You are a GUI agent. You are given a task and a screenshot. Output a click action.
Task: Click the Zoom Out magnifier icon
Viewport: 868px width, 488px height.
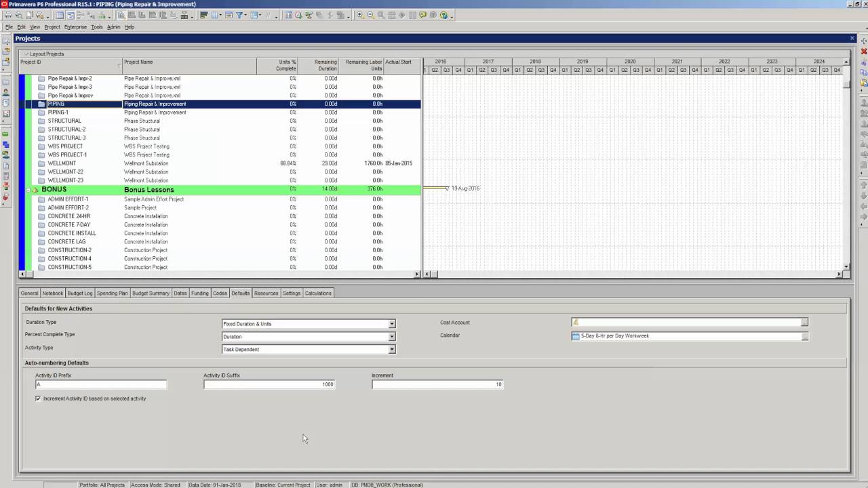[371, 15]
